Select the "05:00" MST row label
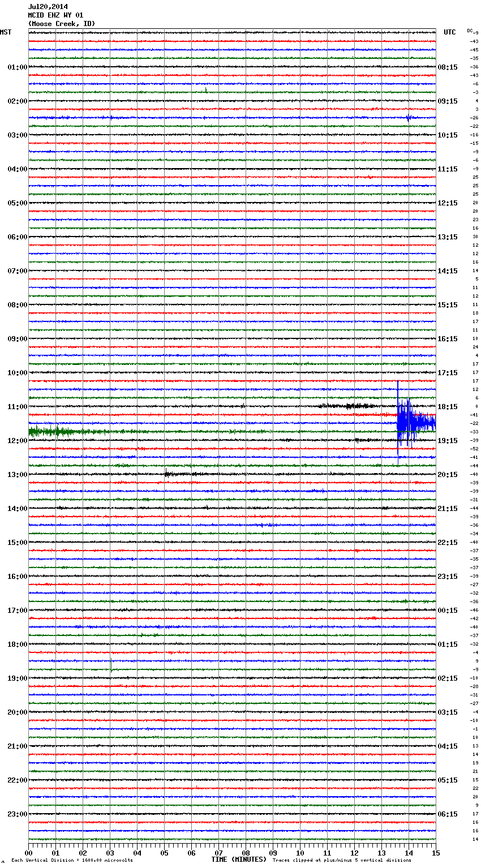481x868 pixels. pyautogui.click(x=18, y=203)
